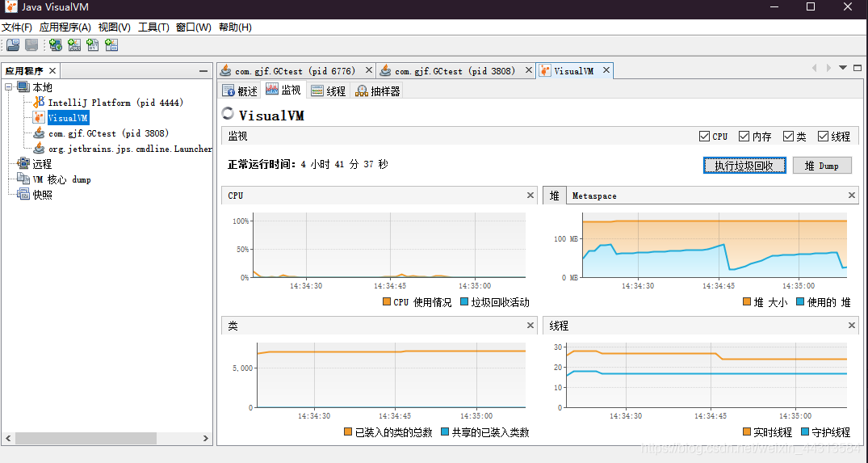The height and width of the screenshot is (463, 868).
Task: Close the CPU chart panel
Action: coord(530,195)
